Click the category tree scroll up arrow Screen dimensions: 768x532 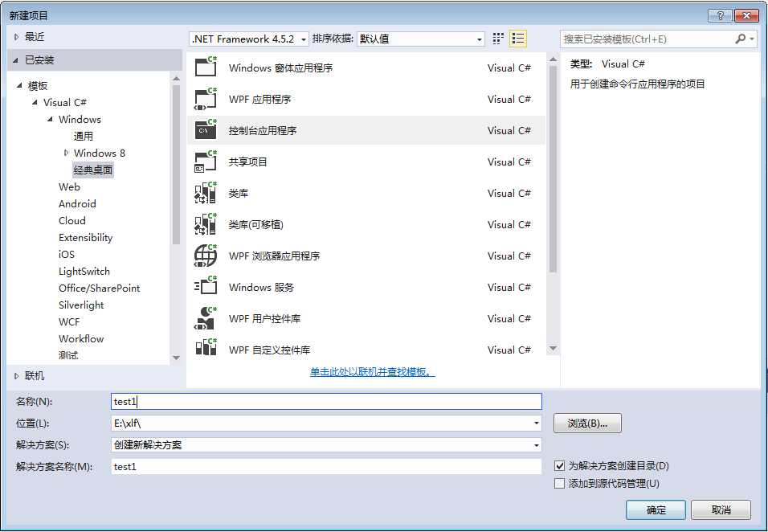click(176, 79)
